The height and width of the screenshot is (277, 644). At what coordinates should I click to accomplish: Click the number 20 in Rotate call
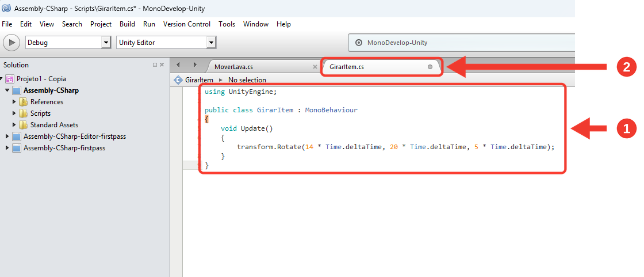[394, 147]
